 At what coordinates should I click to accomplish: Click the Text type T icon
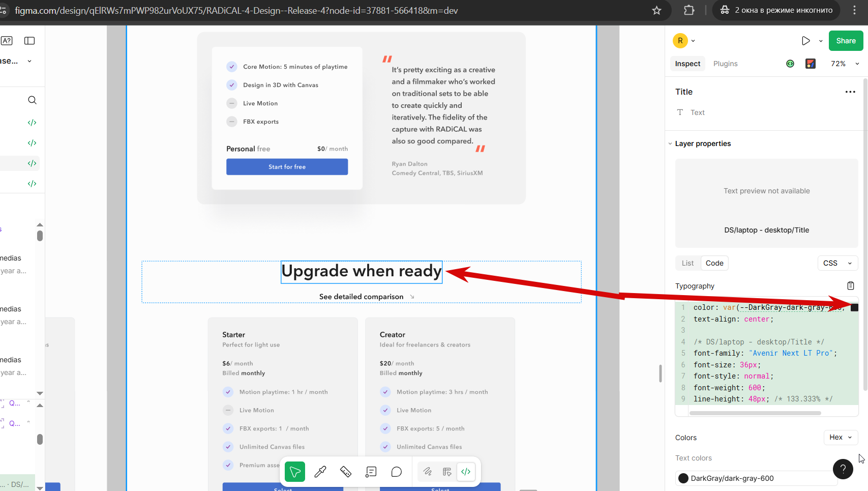coord(680,112)
